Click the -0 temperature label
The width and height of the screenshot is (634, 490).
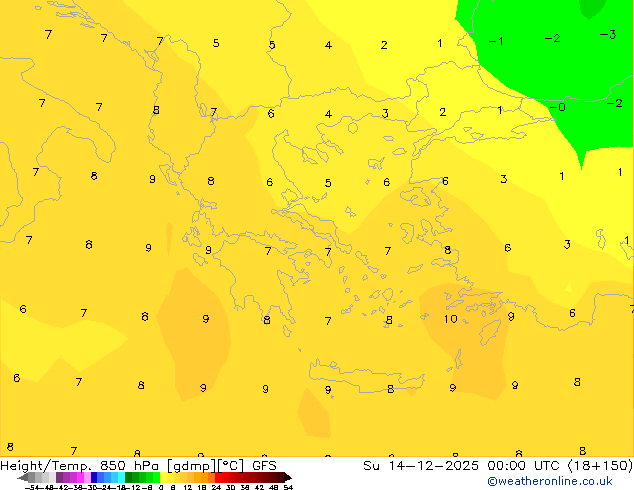tap(558, 107)
